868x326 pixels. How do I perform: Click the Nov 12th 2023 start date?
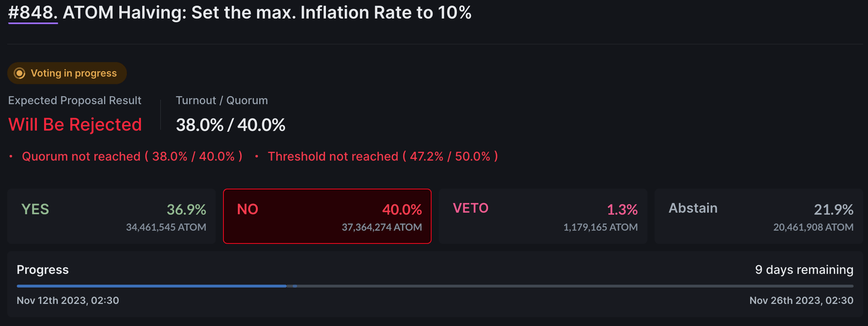click(68, 301)
